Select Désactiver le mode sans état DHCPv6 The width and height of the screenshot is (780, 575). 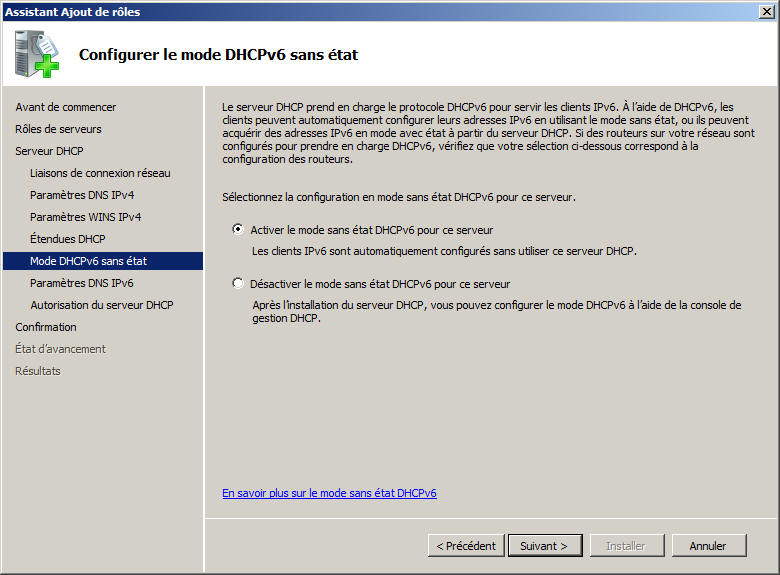point(238,283)
